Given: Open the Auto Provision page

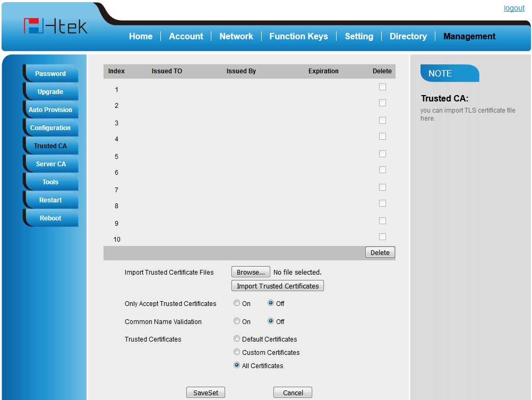Looking at the screenshot, I should pyautogui.click(x=50, y=110).
